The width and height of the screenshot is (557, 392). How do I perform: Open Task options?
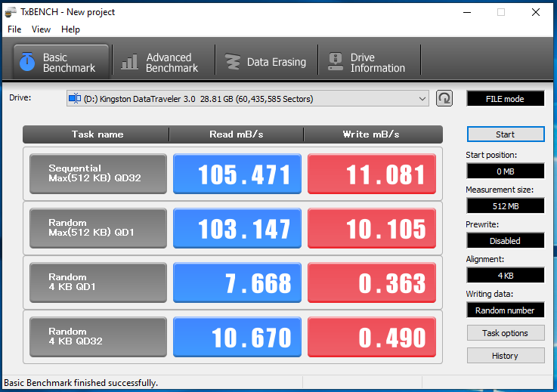pos(505,333)
